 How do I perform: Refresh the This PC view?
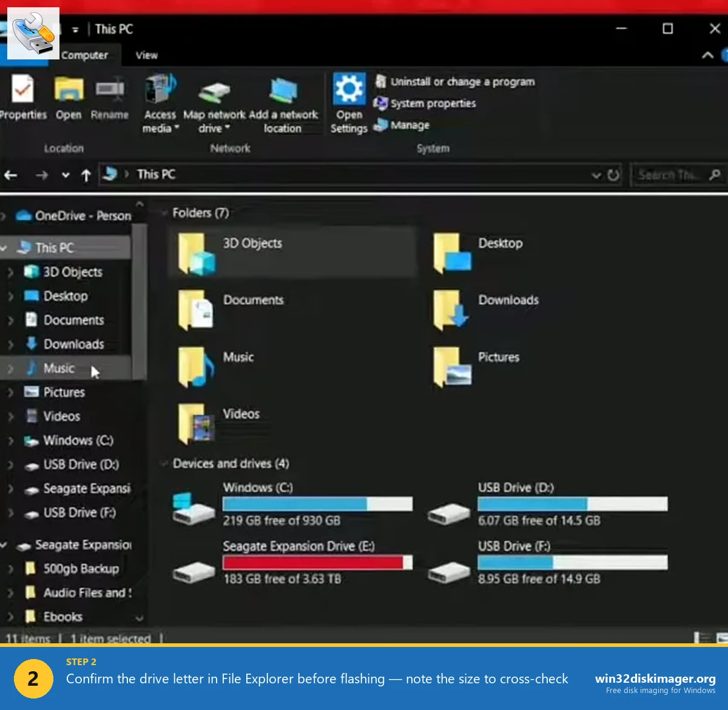pos(612,175)
